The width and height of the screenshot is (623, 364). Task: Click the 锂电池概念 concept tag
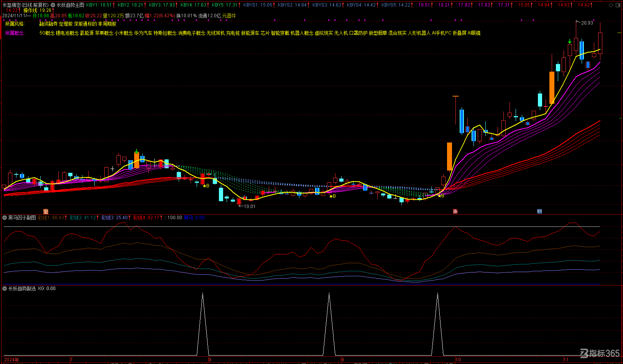pos(67,33)
